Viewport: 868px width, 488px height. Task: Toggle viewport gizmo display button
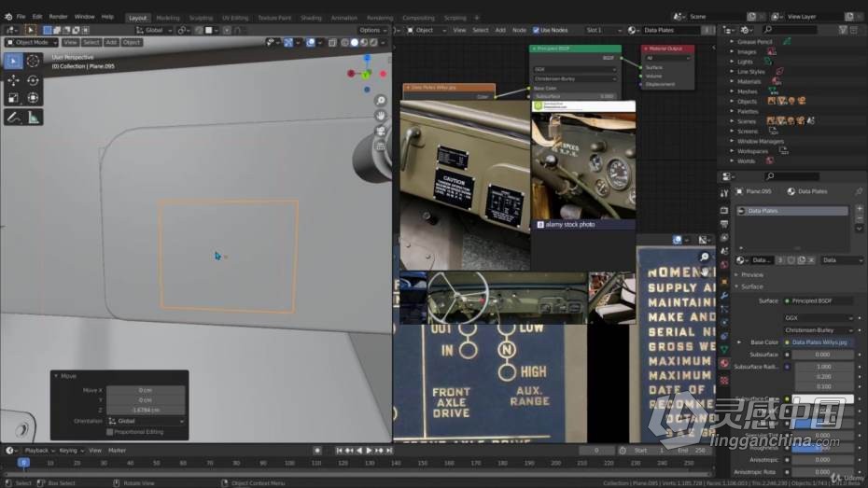click(288, 42)
